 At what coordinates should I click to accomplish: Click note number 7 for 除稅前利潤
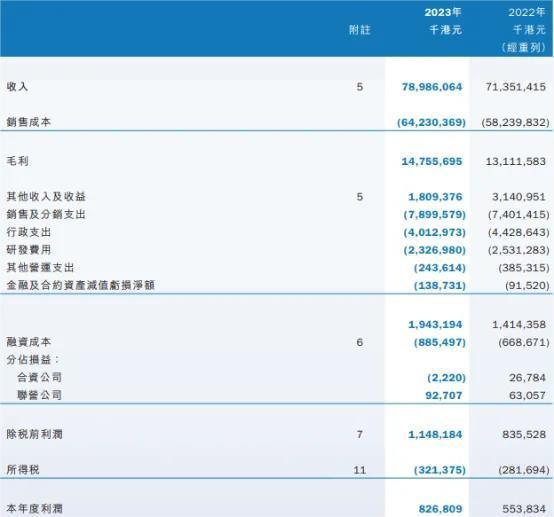(x=360, y=434)
